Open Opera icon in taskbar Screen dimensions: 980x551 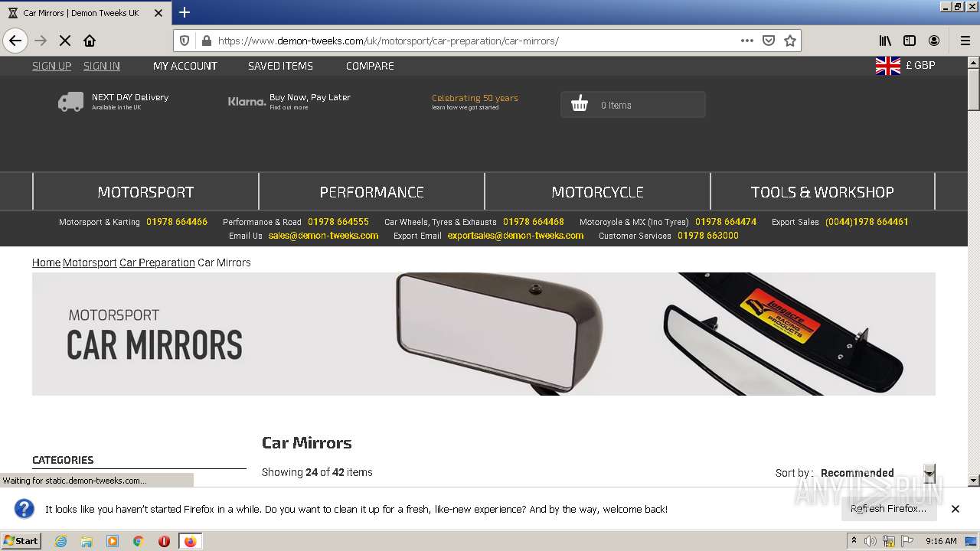coord(164,541)
